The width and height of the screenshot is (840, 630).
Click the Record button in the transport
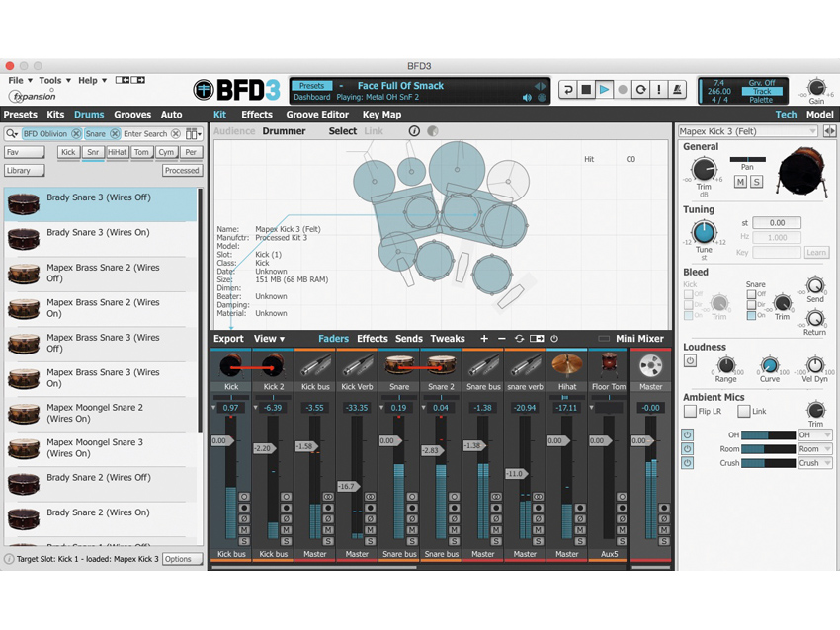[623, 90]
